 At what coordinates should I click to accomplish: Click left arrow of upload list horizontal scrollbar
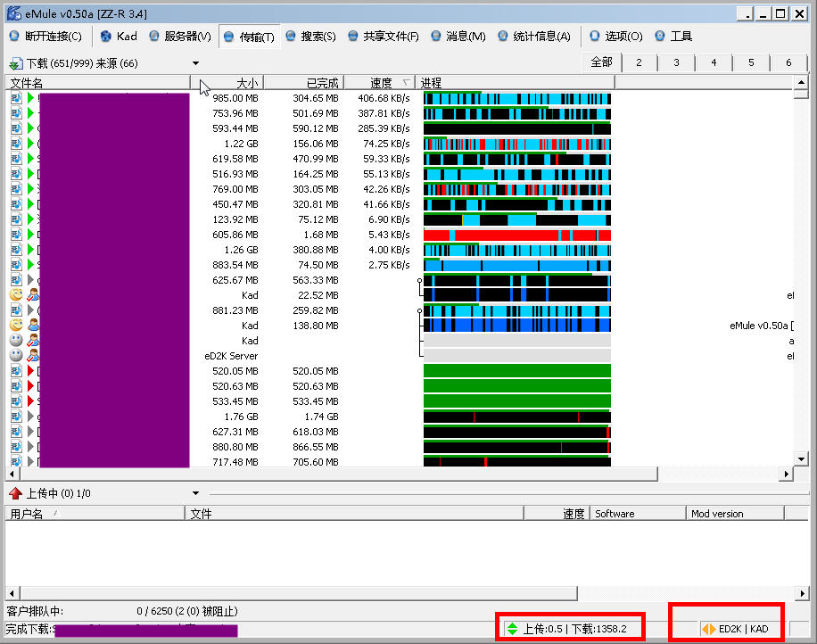(x=12, y=593)
